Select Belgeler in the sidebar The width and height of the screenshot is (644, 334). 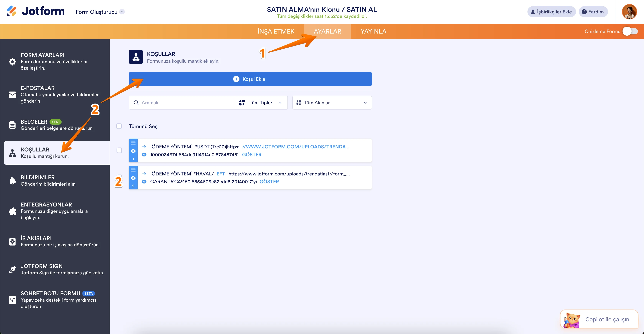(x=34, y=122)
